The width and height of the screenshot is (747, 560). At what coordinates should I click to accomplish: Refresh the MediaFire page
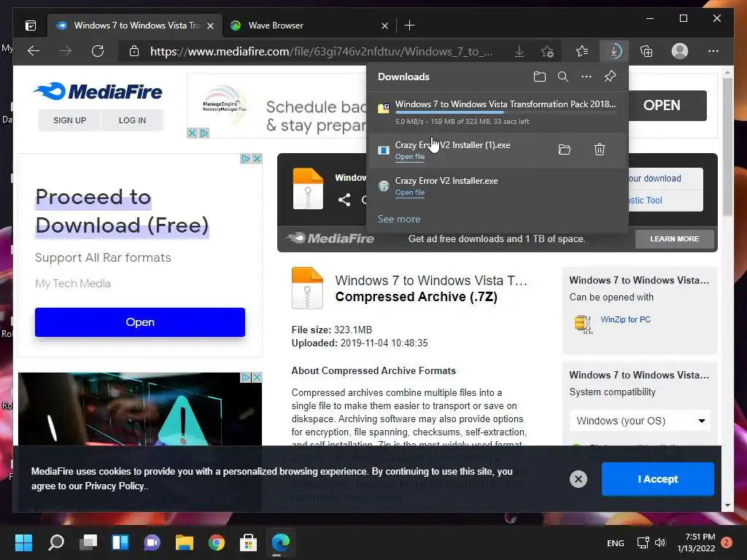(98, 51)
